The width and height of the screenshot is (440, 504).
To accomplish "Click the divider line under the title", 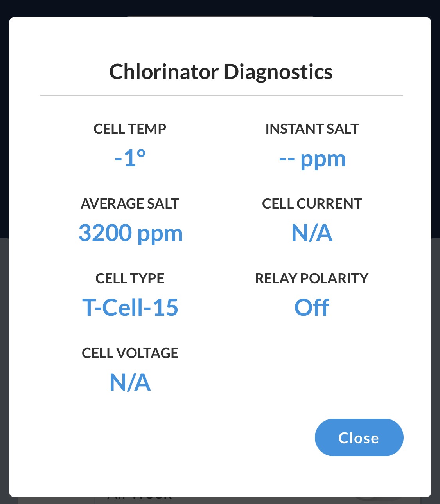I will (x=221, y=95).
